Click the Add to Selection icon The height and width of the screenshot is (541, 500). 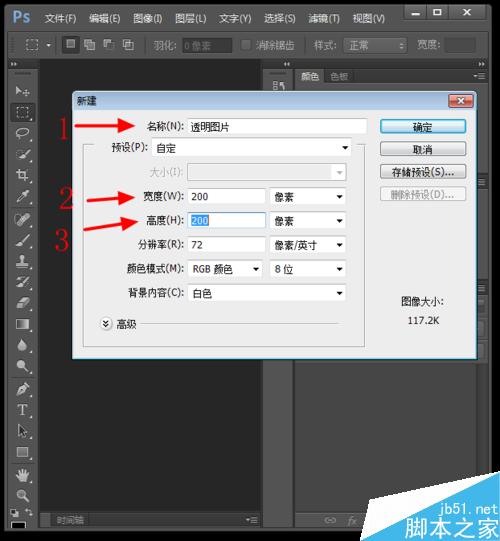coord(89,45)
